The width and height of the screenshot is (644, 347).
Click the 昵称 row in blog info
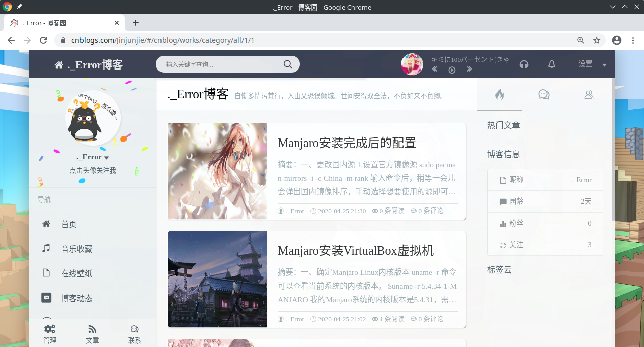click(545, 180)
